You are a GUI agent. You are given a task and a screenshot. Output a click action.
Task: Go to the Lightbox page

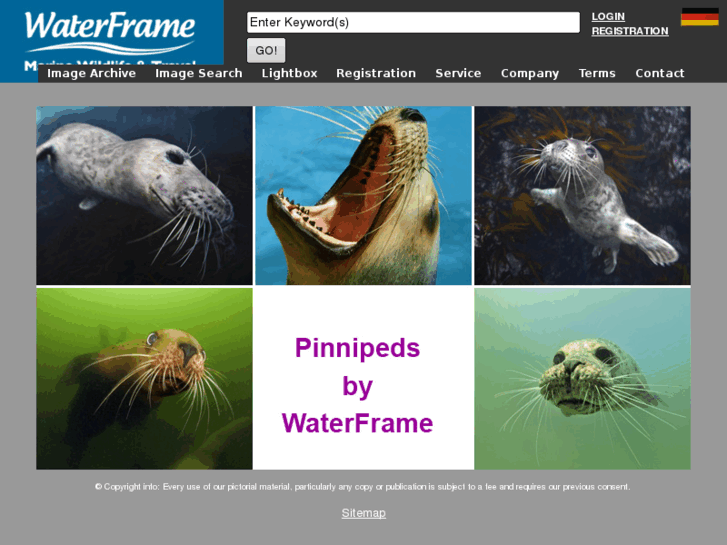tap(289, 73)
